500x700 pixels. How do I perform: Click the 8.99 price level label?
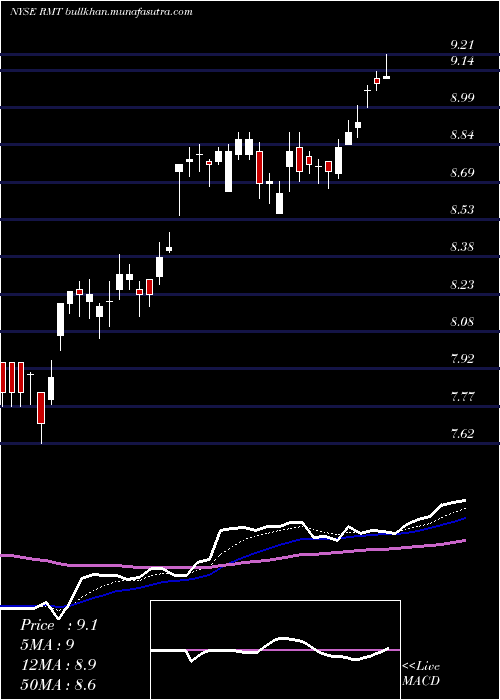click(x=462, y=98)
